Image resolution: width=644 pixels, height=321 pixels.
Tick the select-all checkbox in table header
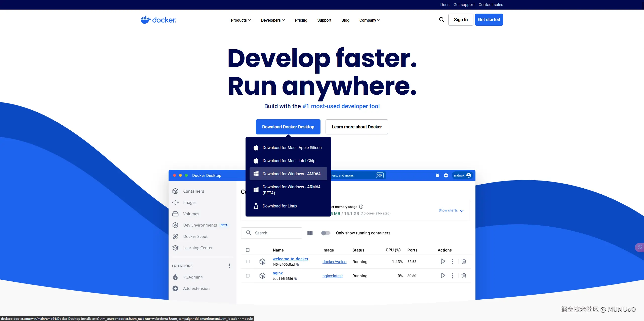point(248,250)
